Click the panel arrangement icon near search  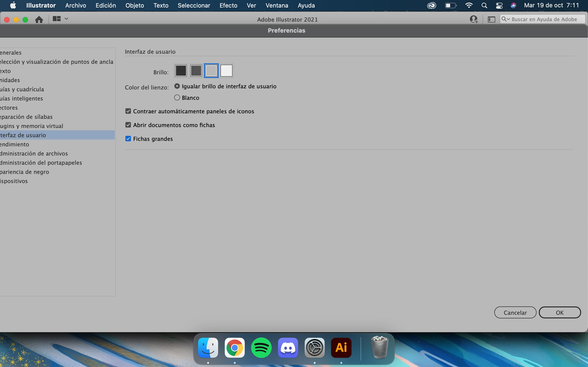[x=491, y=19]
